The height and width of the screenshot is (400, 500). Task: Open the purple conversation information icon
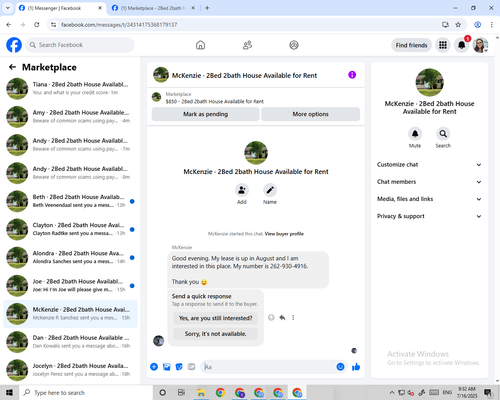tap(352, 75)
